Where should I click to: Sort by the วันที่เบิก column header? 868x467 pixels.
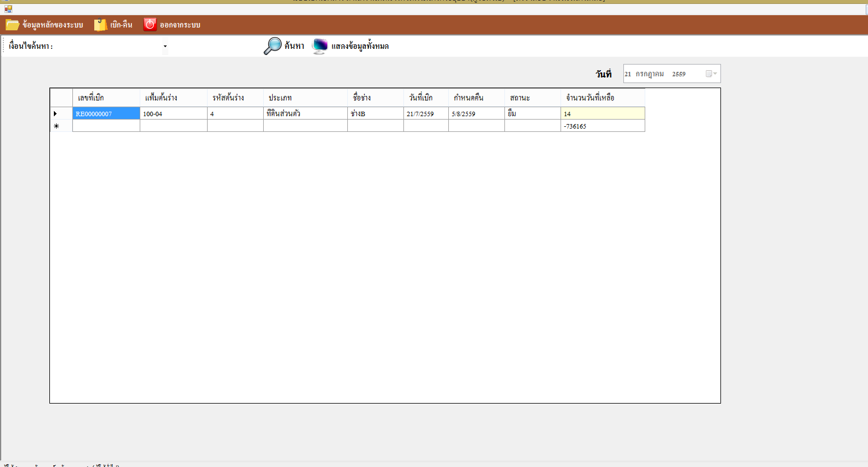[x=426, y=98]
